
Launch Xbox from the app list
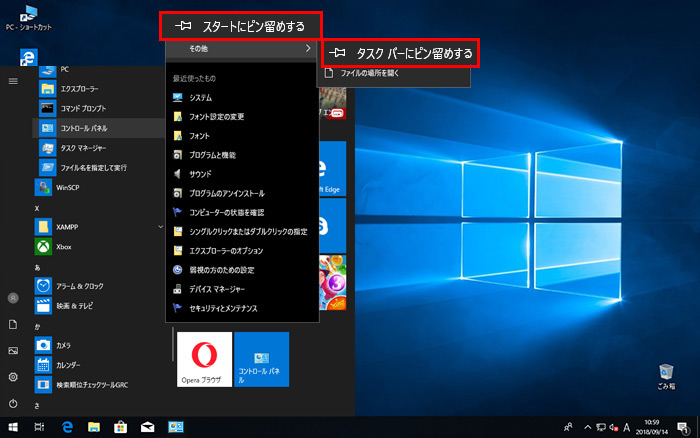click(x=98, y=246)
